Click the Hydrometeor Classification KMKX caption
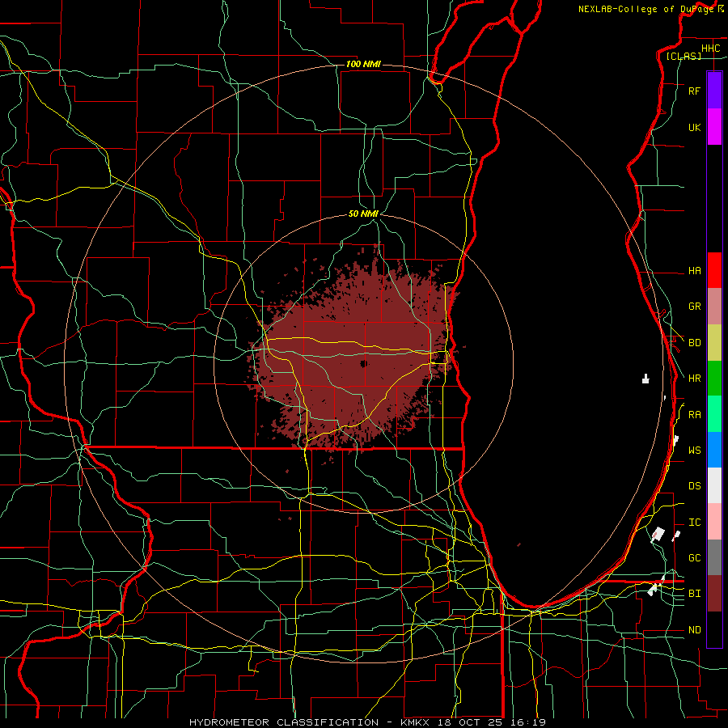The image size is (728, 728). click(367, 722)
